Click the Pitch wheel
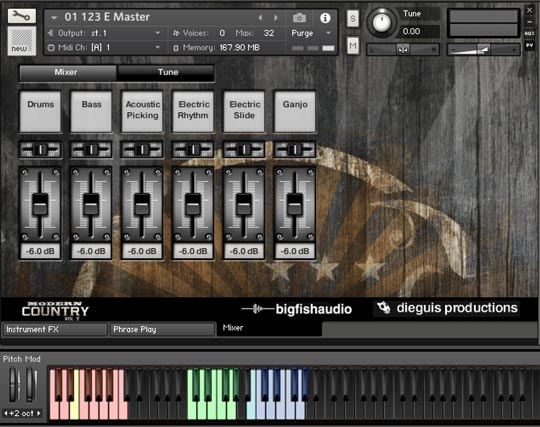This screenshot has height=427, width=540. (x=14, y=385)
